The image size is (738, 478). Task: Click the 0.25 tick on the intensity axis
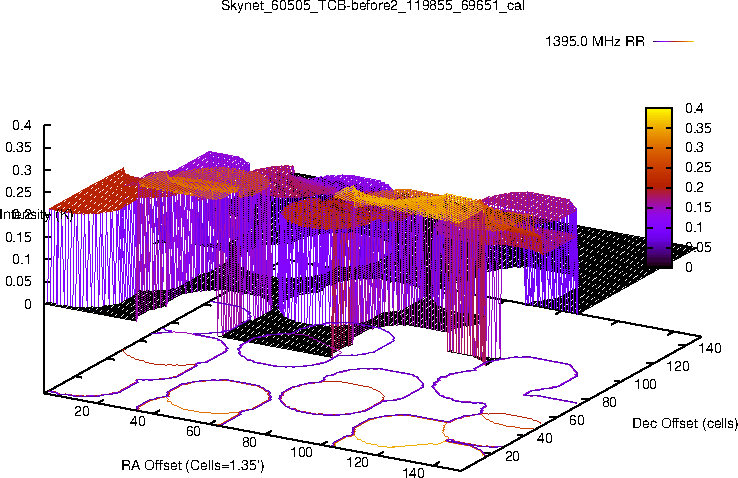click(18, 192)
